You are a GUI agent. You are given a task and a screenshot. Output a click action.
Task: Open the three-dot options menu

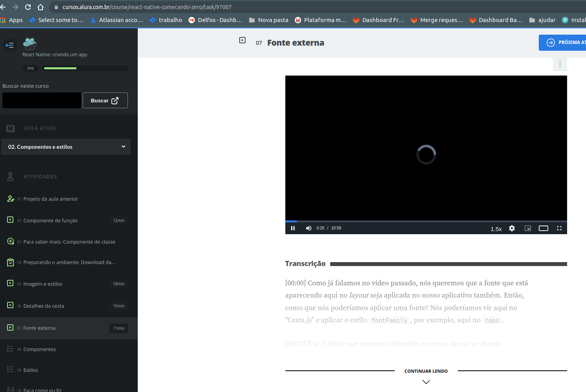[560, 64]
